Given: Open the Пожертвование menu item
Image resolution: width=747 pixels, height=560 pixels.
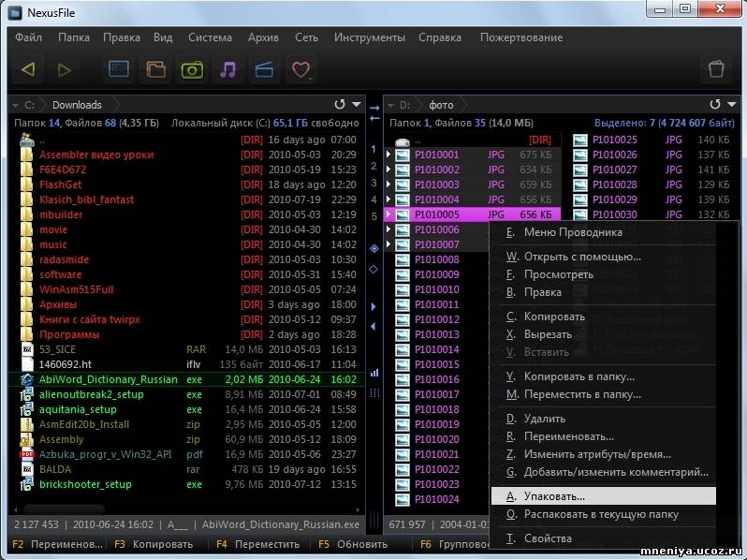Looking at the screenshot, I should pos(521,37).
